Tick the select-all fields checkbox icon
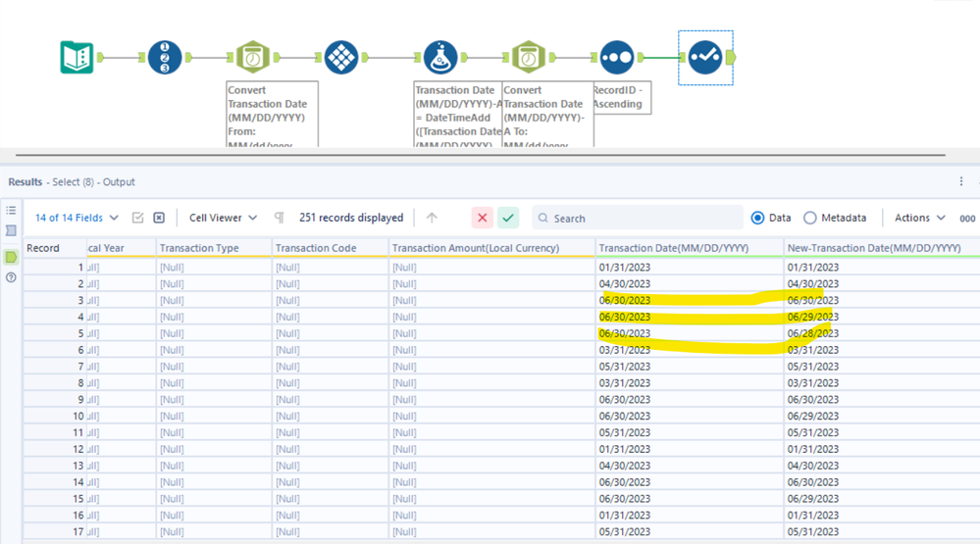 (x=138, y=218)
